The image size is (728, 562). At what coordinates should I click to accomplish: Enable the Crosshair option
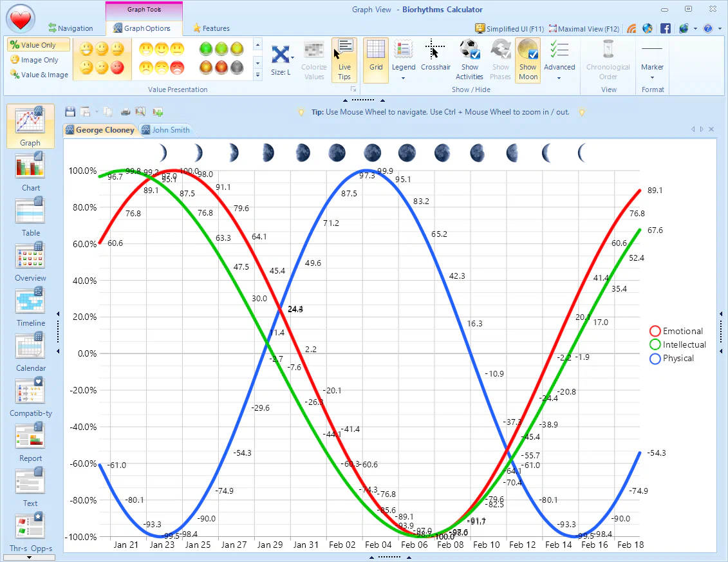436,59
